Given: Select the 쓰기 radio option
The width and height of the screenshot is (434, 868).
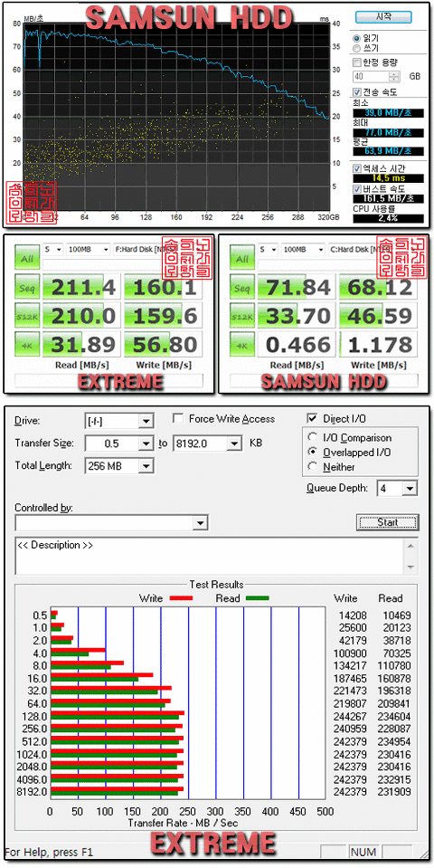Looking at the screenshot, I should (x=356, y=48).
